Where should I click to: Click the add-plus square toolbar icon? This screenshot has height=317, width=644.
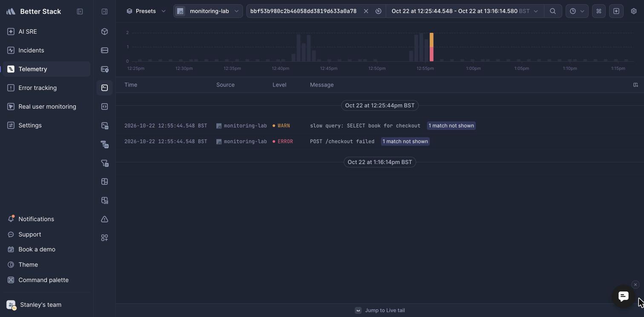[616, 11]
